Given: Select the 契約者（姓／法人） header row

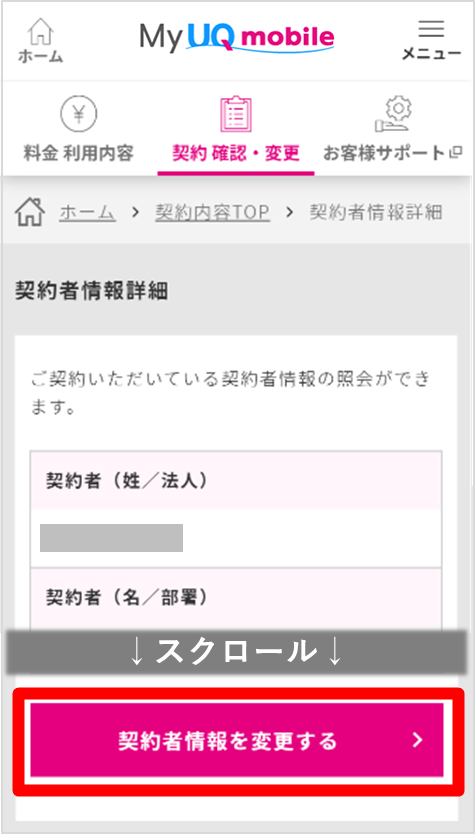Looking at the screenshot, I should point(236,480).
